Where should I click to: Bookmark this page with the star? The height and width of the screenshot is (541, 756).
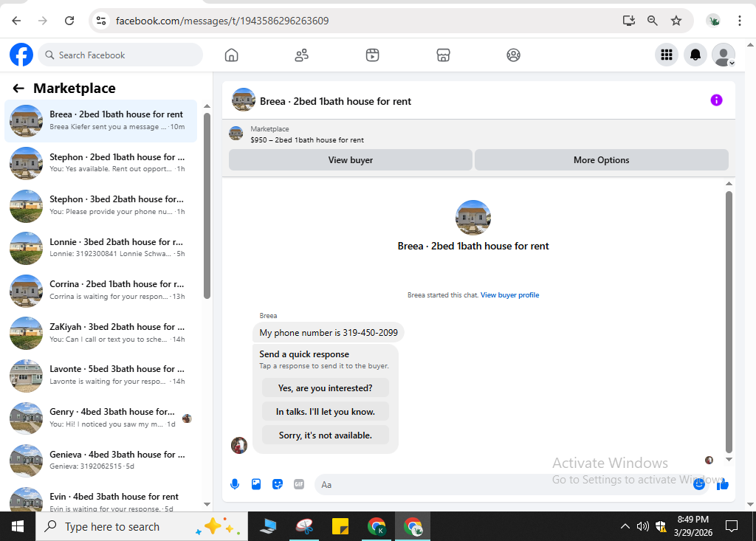[676, 21]
